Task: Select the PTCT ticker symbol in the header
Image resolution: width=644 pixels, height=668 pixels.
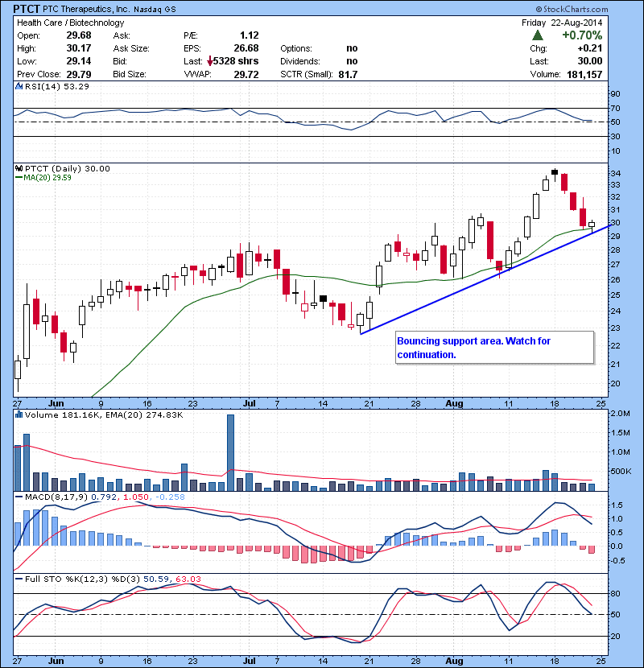Action: tap(27, 9)
